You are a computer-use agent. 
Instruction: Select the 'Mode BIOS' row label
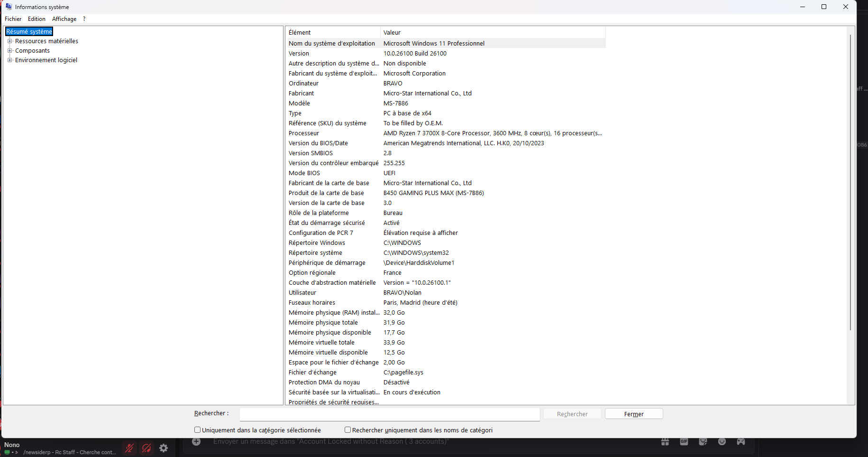(304, 173)
